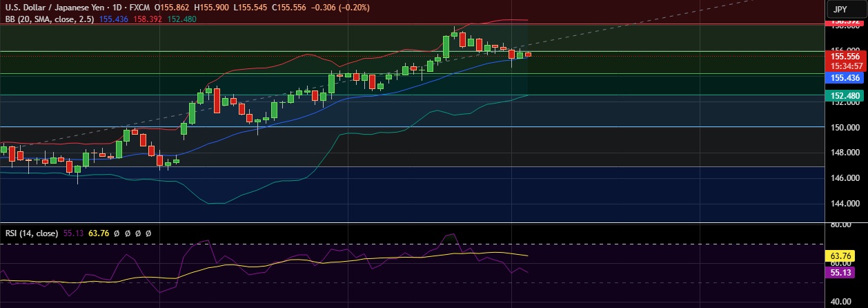Image resolution: width=868 pixels, height=308 pixels.
Task: Click the purple RSI value 55.13 in legend
Action: pos(73,233)
